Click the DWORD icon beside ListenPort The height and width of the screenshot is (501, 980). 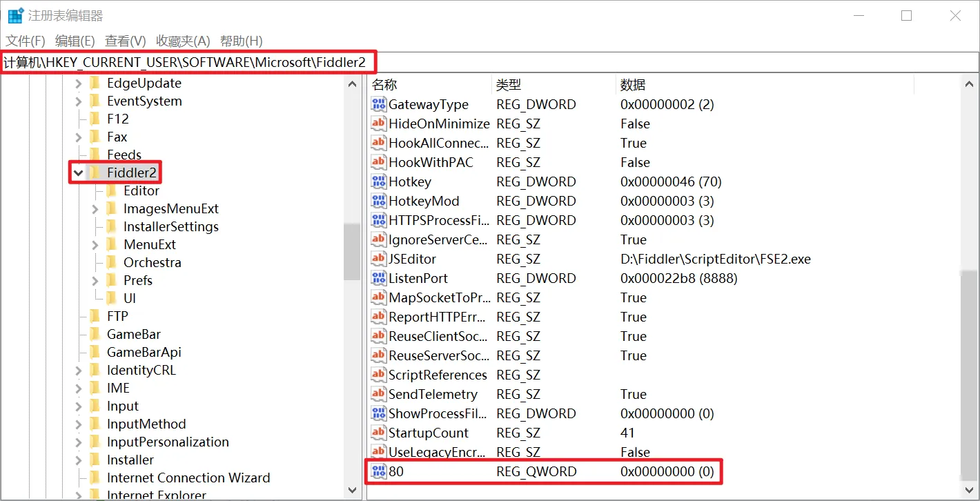tap(378, 278)
